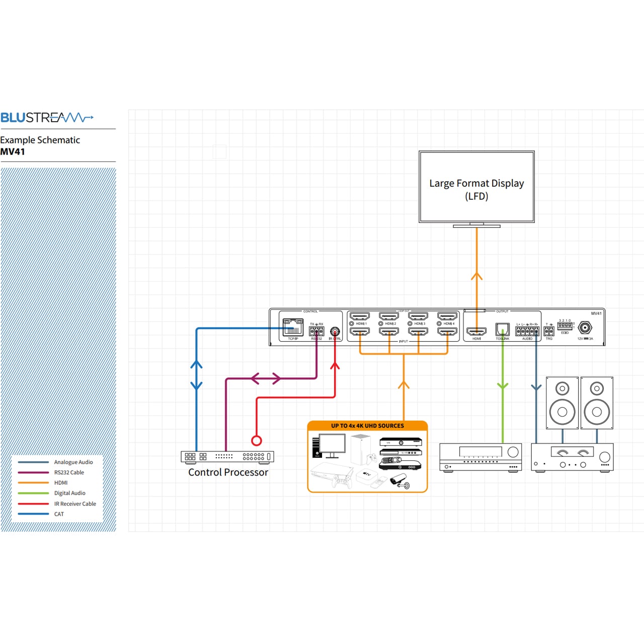Viewport: 644px width, 644px height.
Task: Select the HDMI 3 loop out port
Action: click(x=418, y=316)
